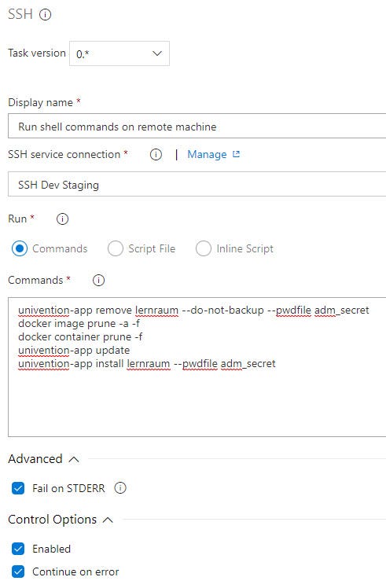Click the info icon beside the SSH title
This screenshot has width=386, height=588.
46,15
